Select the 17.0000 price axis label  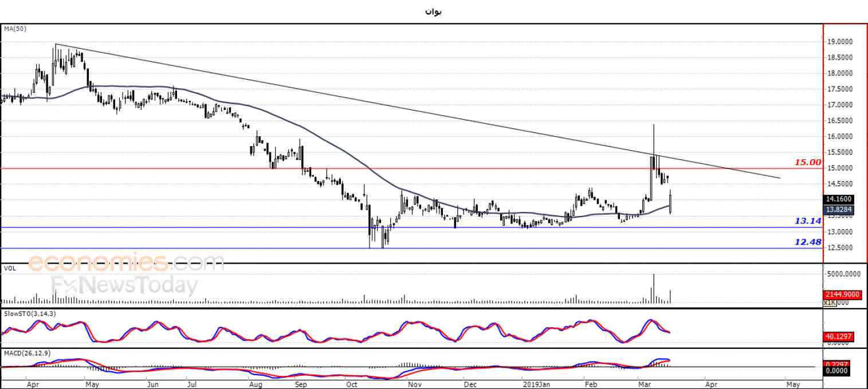[x=839, y=105]
